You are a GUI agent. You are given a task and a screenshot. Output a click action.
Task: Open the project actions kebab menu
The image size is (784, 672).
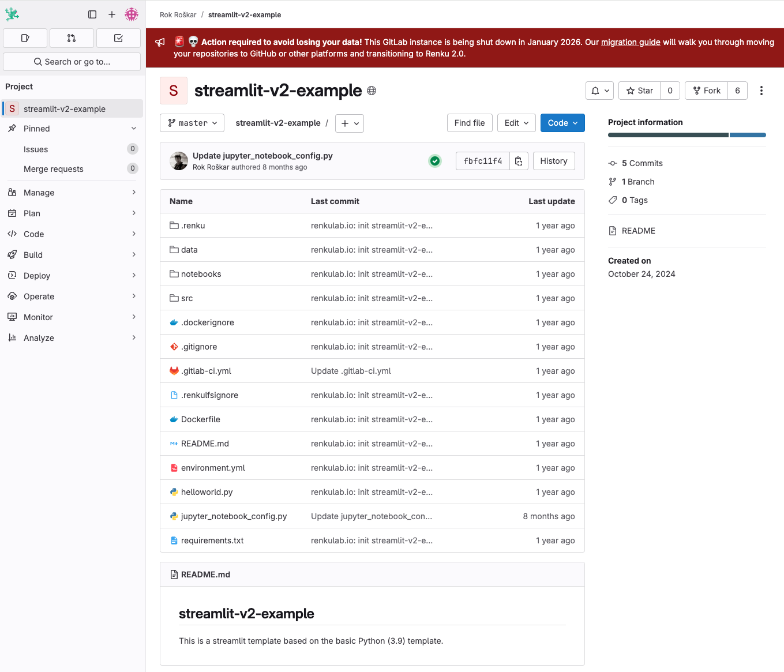[x=762, y=91]
